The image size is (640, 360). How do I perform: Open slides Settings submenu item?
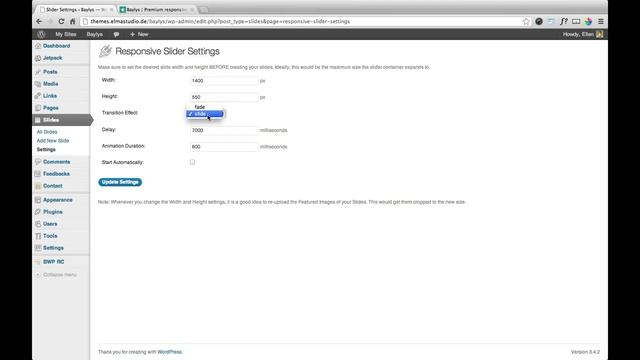[46, 150]
